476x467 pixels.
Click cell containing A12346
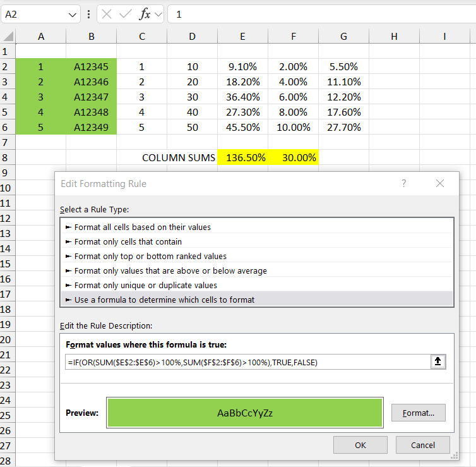pyautogui.click(x=92, y=82)
